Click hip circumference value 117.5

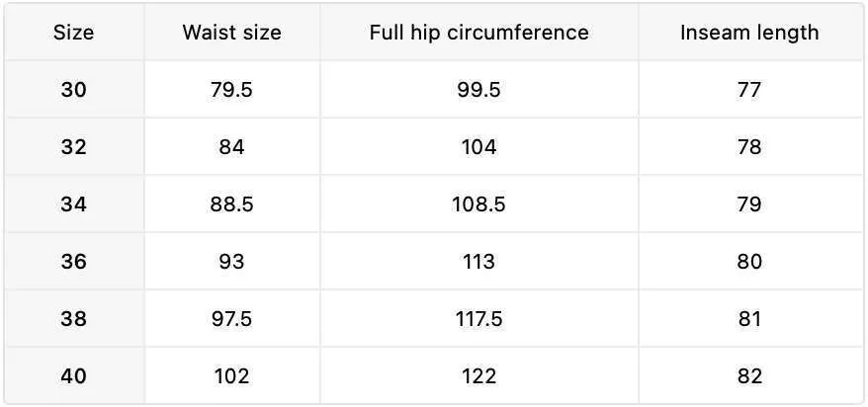point(478,319)
